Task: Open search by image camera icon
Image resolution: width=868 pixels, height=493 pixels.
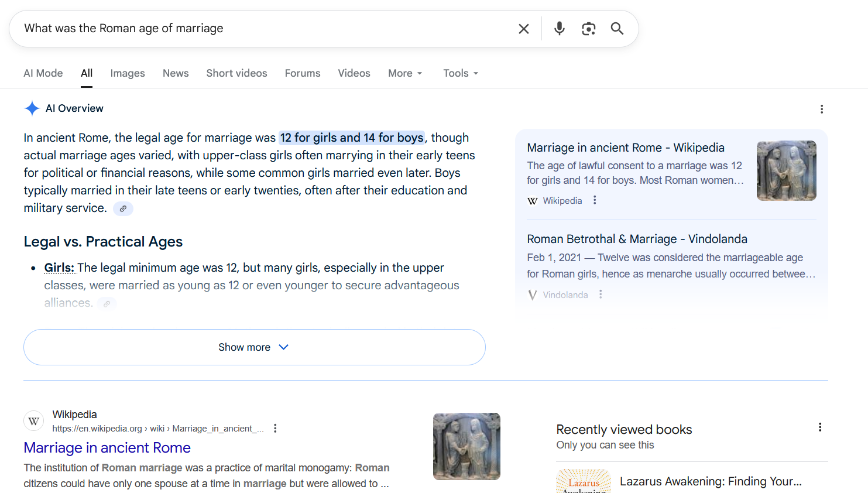Action: coord(588,29)
